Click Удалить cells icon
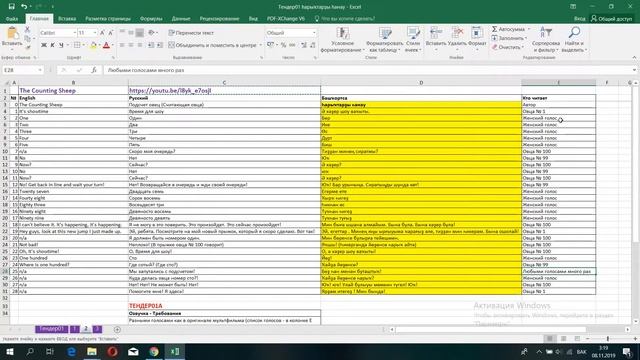 (x=457, y=33)
